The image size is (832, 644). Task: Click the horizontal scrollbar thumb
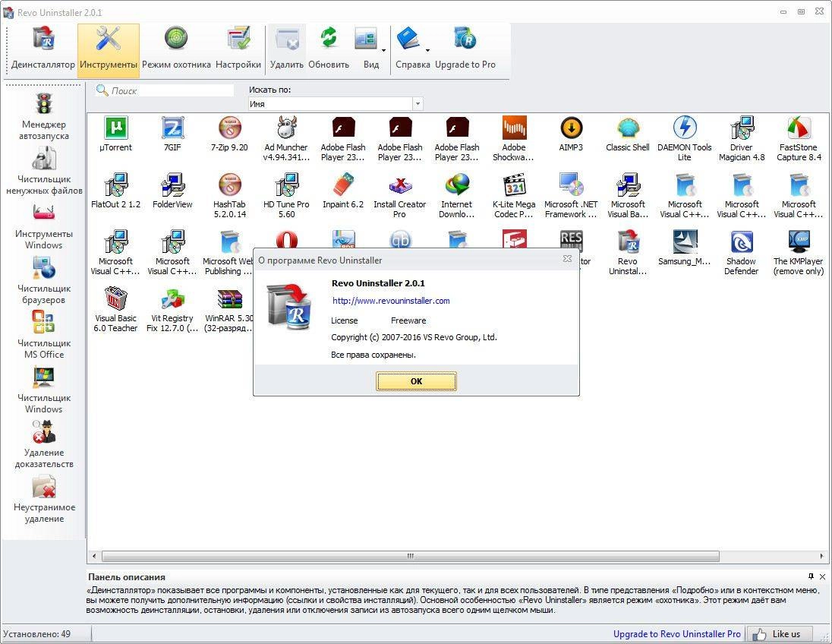pos(410,556)
